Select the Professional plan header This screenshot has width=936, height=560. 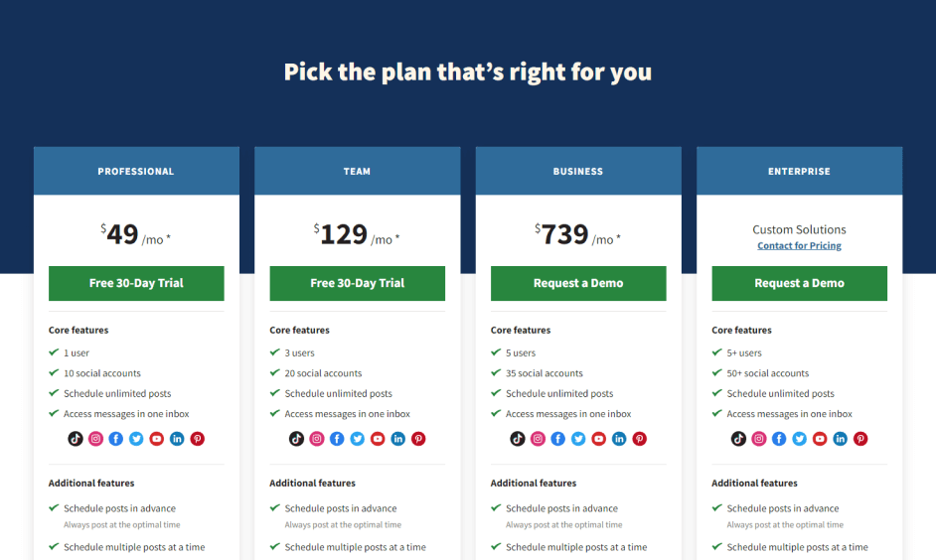(x=136, y=171)
